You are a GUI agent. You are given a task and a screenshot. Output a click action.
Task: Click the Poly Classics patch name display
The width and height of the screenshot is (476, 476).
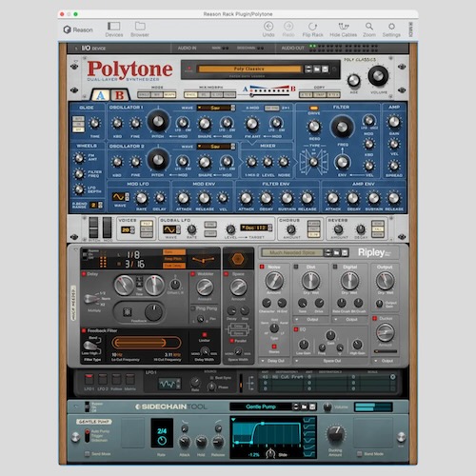(249, 69)
